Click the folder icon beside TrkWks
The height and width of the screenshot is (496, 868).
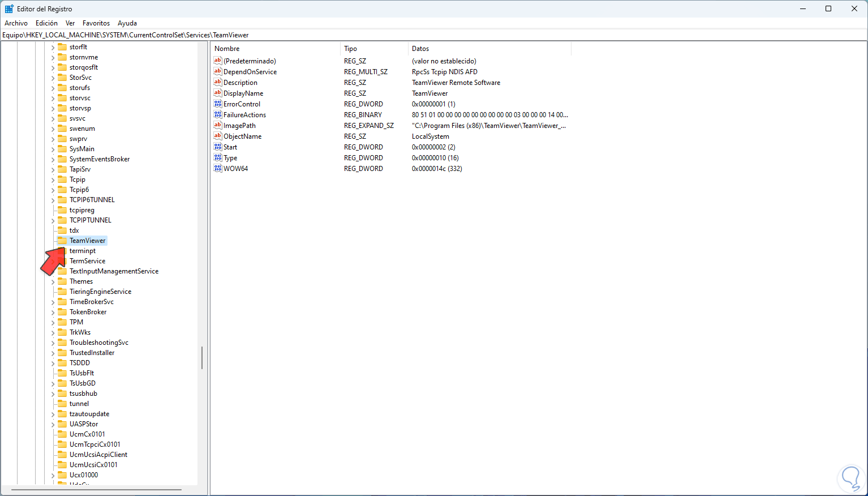(x=62, y=332)
